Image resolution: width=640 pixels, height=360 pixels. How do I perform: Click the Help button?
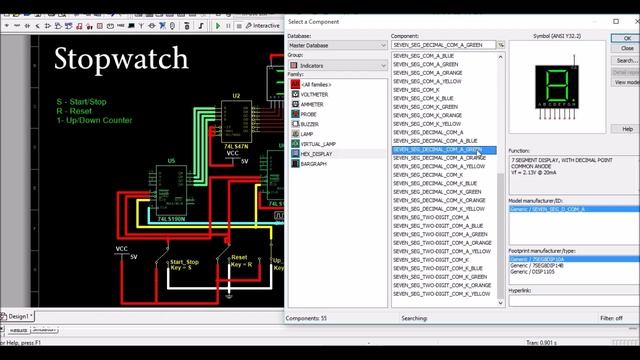click(x=627, y=129)
